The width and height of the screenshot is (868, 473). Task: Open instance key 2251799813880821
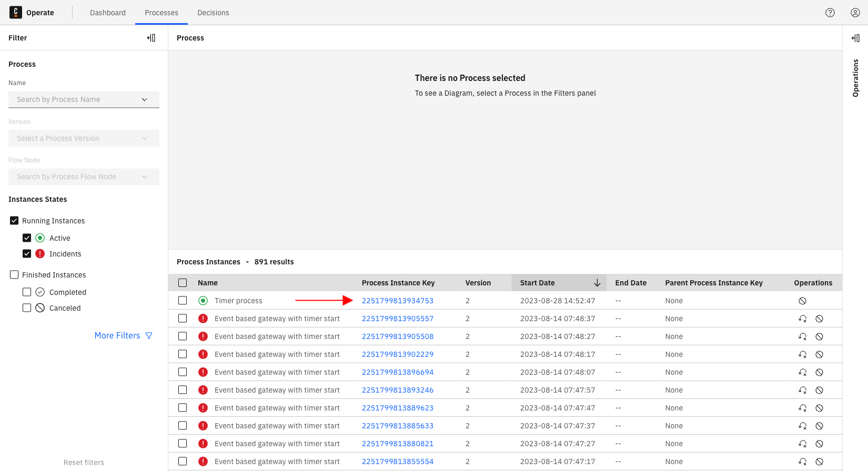coord(398,444)
